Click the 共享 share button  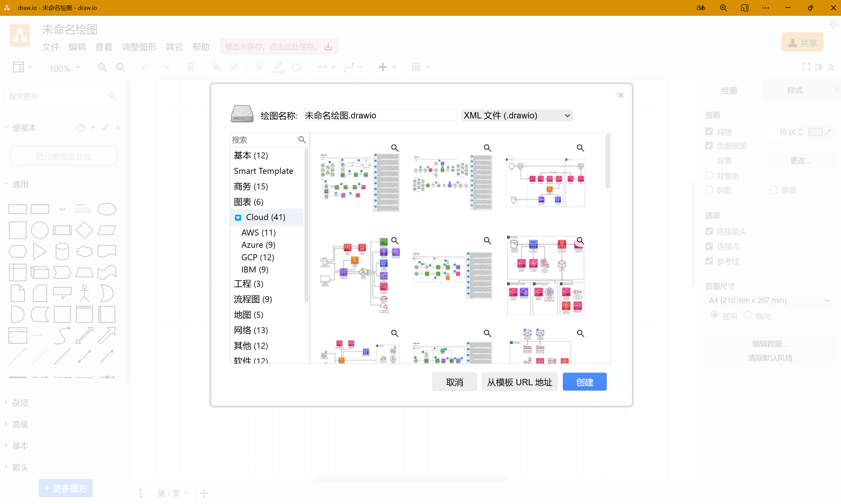tap(802, 42)
